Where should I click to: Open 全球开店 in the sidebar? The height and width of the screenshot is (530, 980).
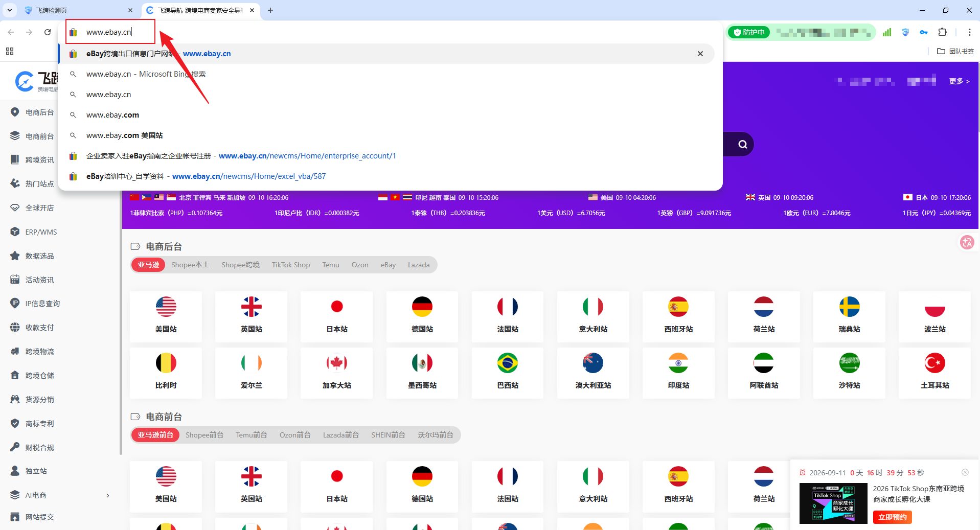tap(39, 208)
